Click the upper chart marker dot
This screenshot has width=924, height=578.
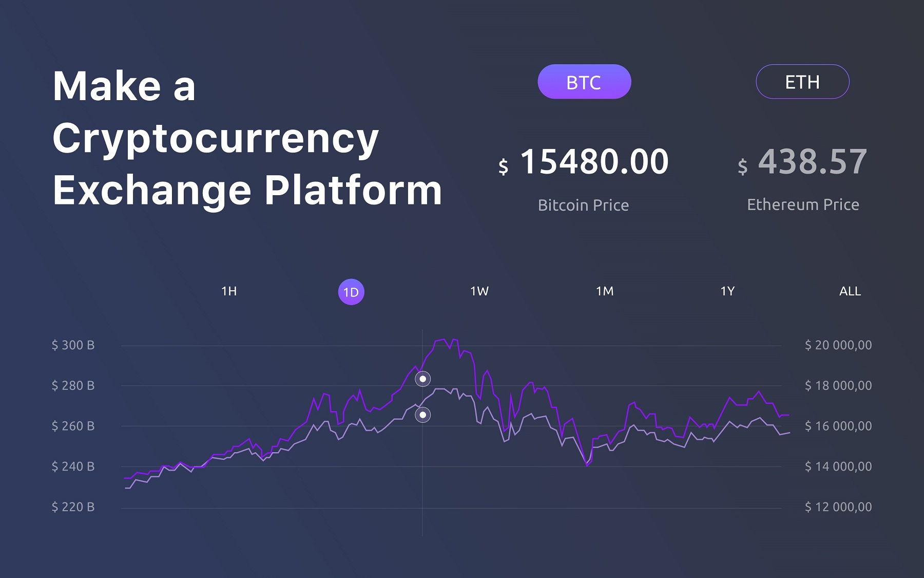(422, 379)
